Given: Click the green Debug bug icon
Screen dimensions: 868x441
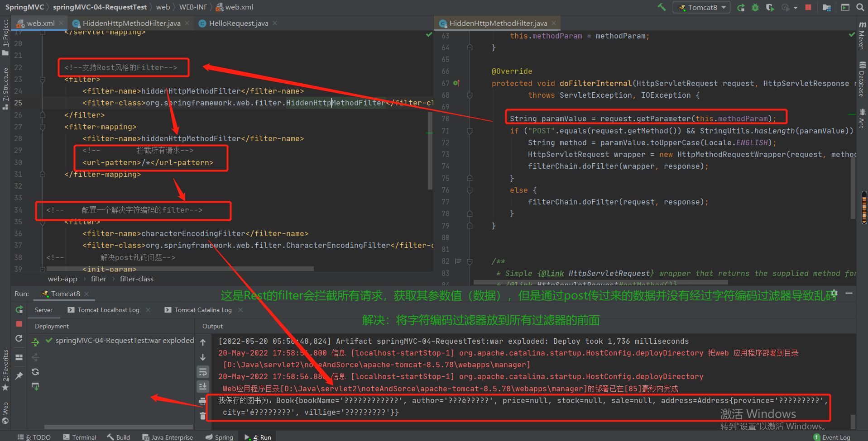Looking at the screenshot, I should pyautogui.click(x=755, y=7).
